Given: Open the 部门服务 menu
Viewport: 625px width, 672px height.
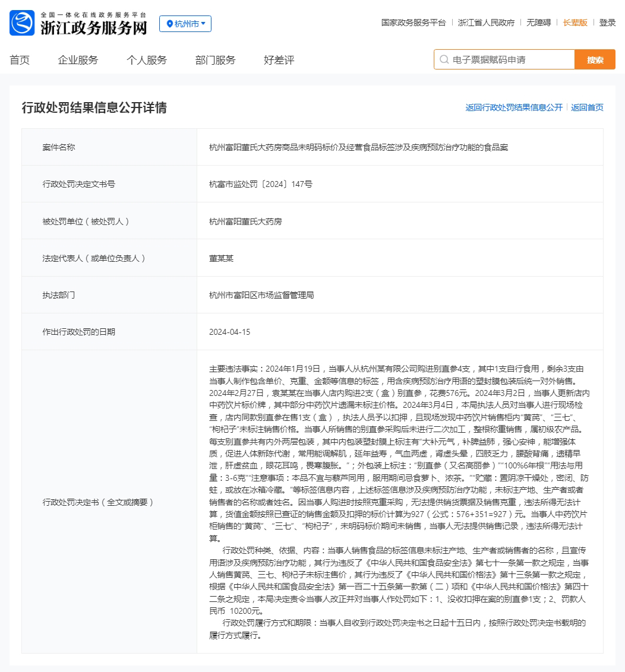Looking at the screenshot, I should 215,60.
